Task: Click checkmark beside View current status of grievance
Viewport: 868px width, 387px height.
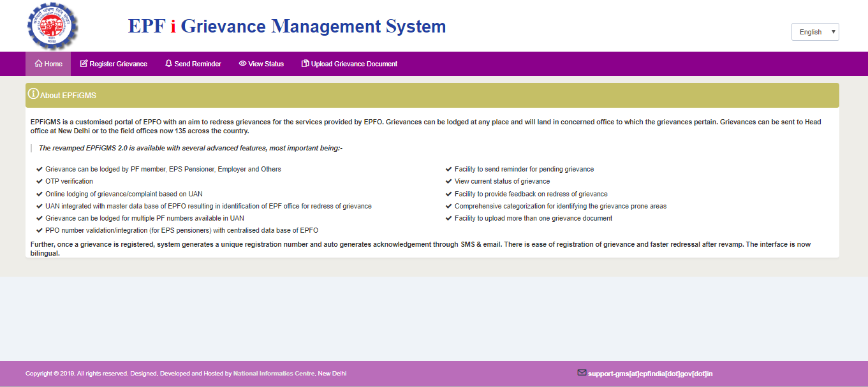Action: point(449,182)
